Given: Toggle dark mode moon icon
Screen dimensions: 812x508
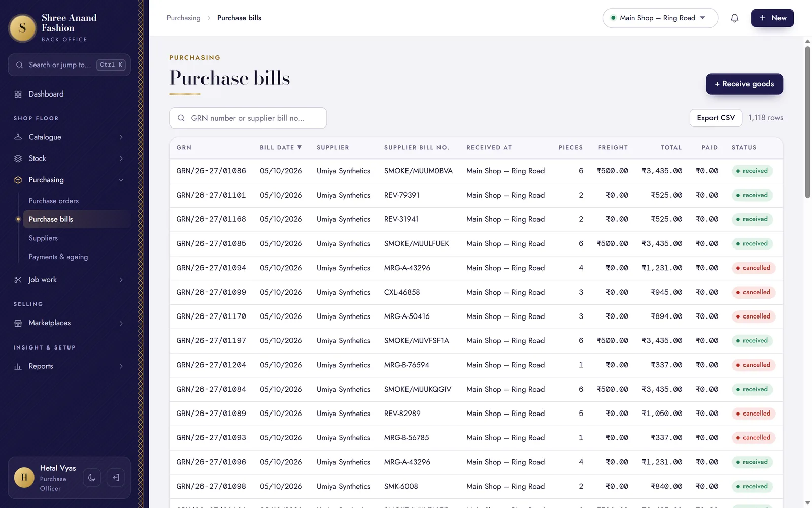Looking at the screenshot, I should point(92,478).
